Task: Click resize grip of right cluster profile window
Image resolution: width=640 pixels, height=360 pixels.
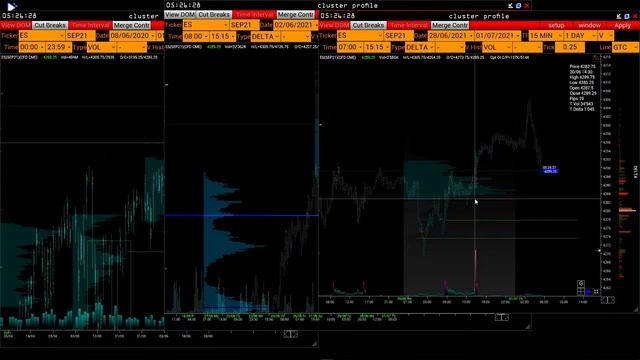Action: [636, 310]
